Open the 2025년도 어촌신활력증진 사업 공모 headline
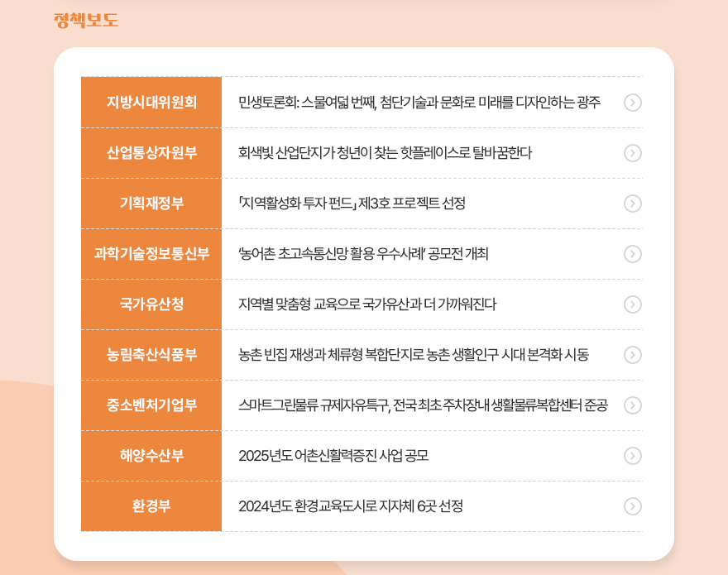Screen dimensions: 728x575 click(333, 456)
